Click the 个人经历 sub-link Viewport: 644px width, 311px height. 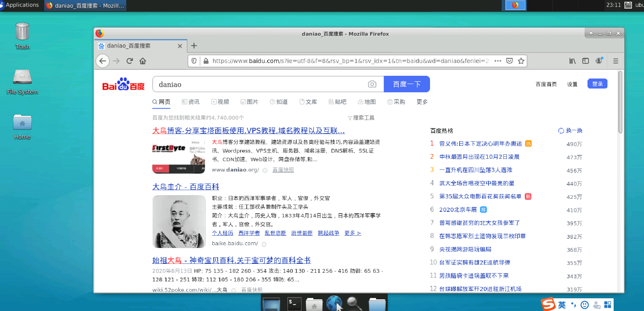coord(222,233)
